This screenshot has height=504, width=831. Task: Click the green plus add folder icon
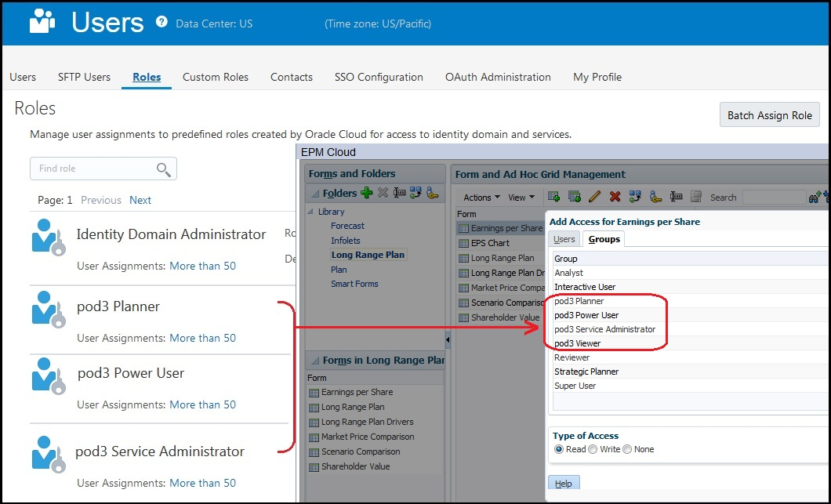tap(366, 193)
